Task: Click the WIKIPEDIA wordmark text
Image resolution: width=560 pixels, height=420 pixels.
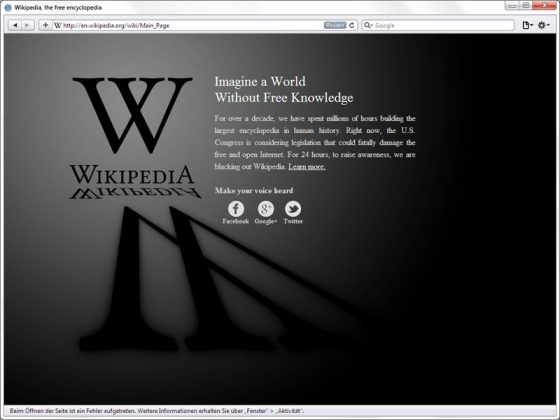Action: tap(132, 175)
